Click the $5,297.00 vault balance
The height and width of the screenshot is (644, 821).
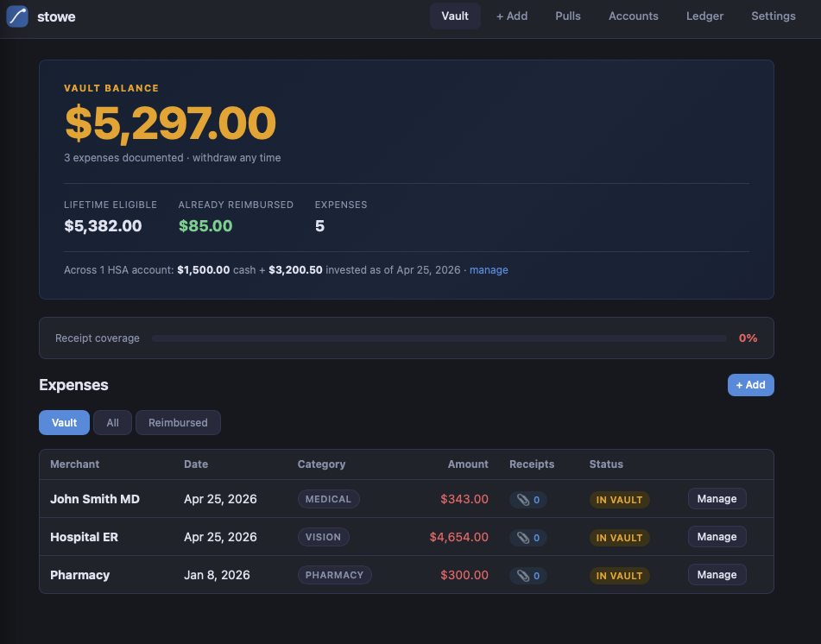(x=170, y=123)
